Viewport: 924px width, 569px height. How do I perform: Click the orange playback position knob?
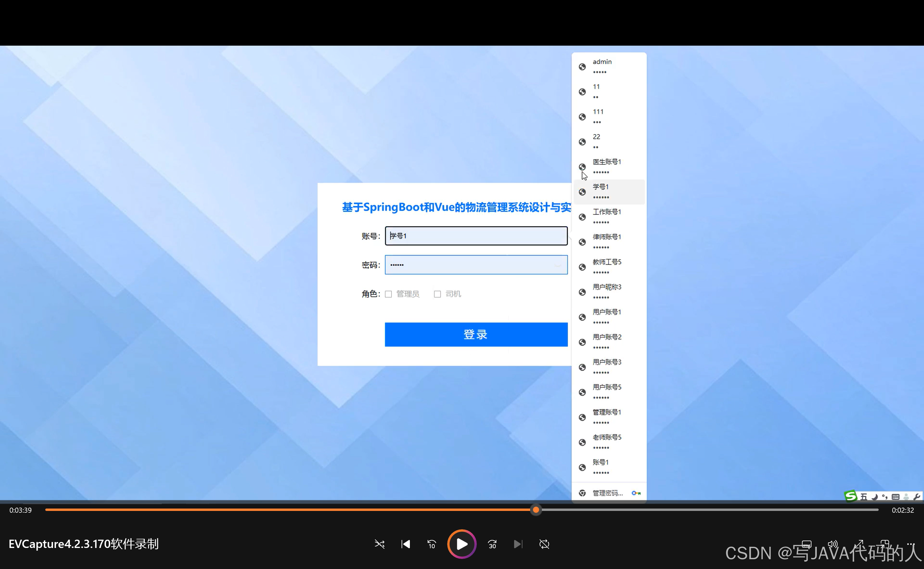pyautogui.click(x=536, y=510)
